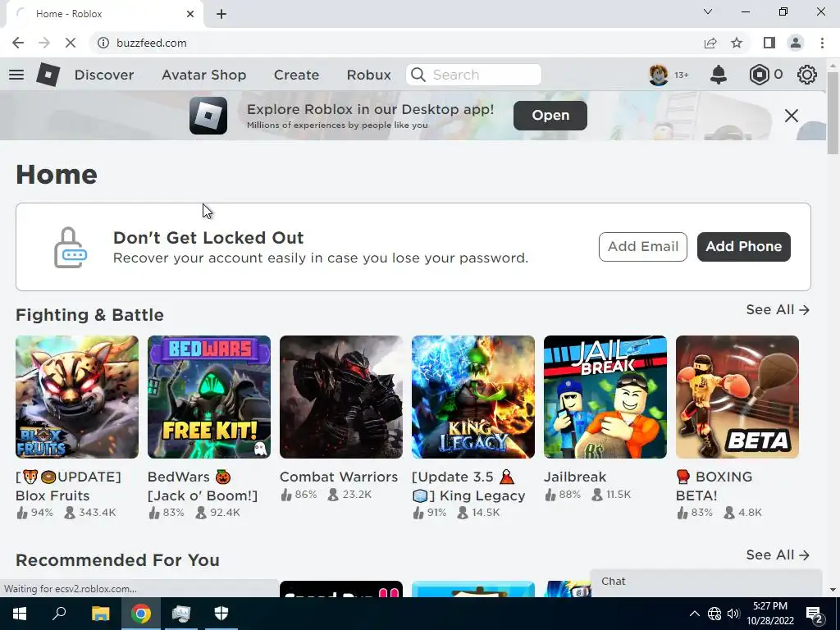
Task: Open the notifications bell
Action: point(719,75)
